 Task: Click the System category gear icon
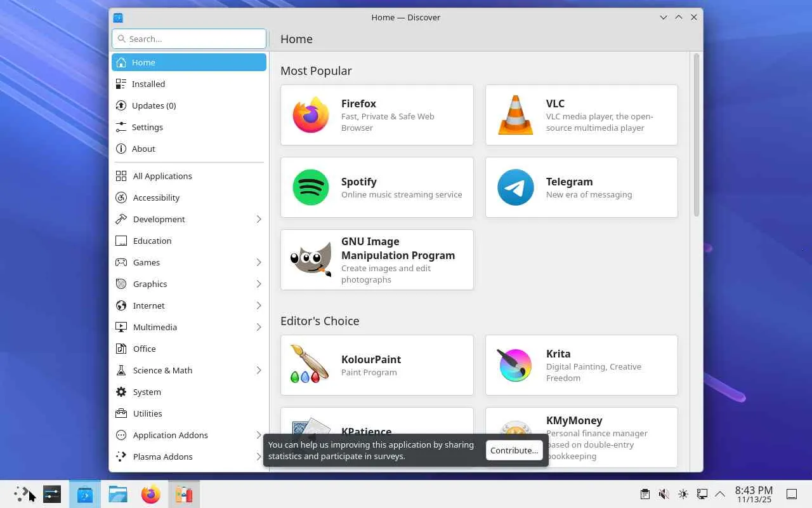pyautogui.click(x=121, y=392)
